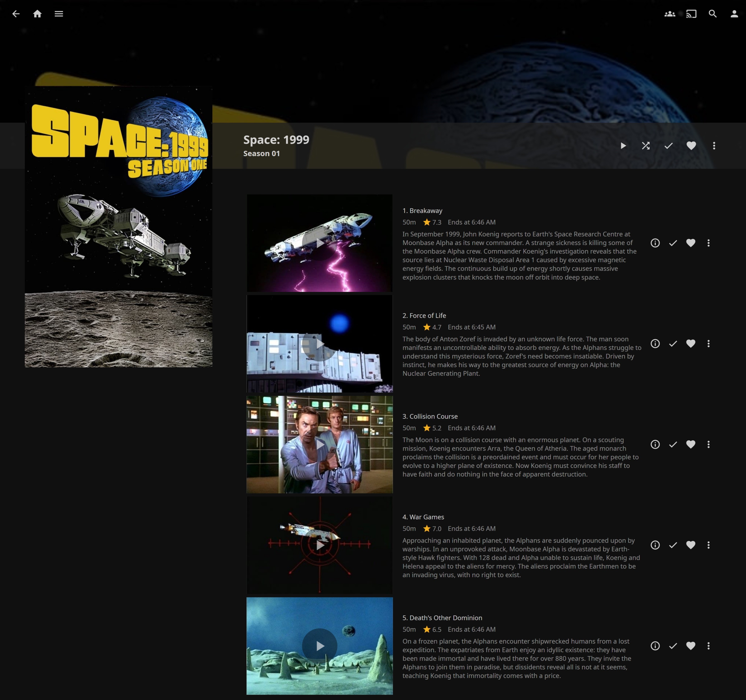Click the cast to device icon

[691, 14]
